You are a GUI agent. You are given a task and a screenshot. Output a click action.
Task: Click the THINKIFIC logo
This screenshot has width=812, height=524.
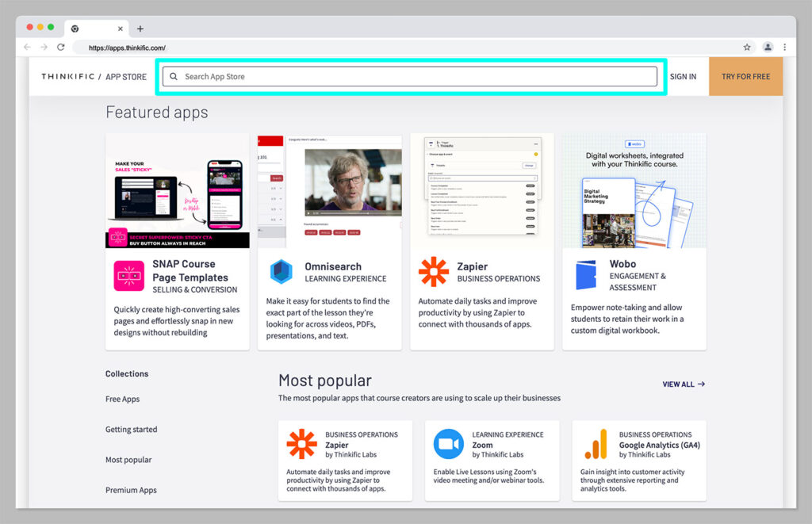click(68, 77)
